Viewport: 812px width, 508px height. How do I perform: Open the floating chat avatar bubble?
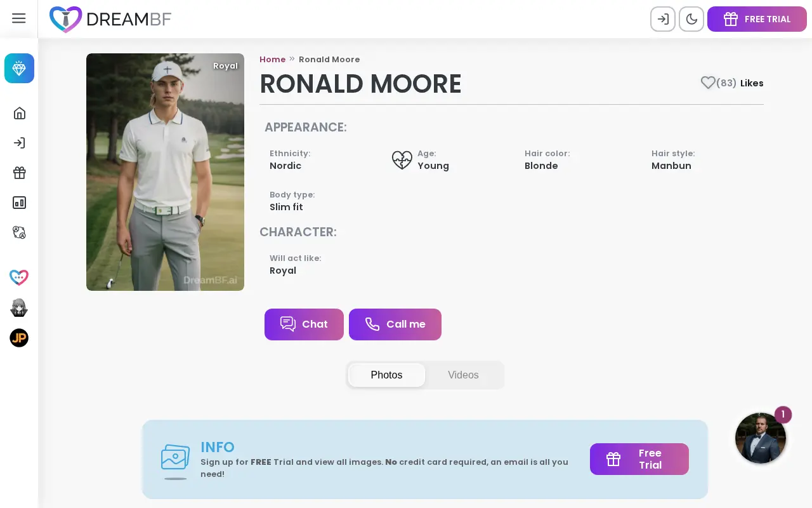pyautogui.click(x=761, y=438)
